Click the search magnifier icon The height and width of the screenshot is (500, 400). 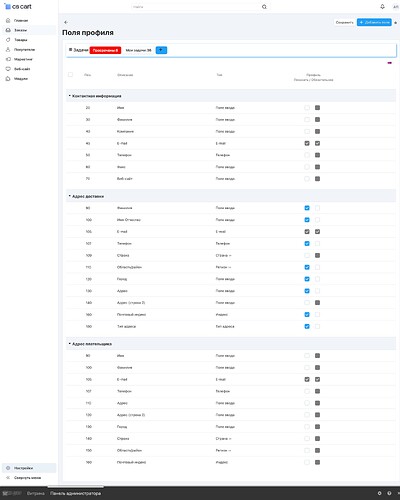click(264, 7)
